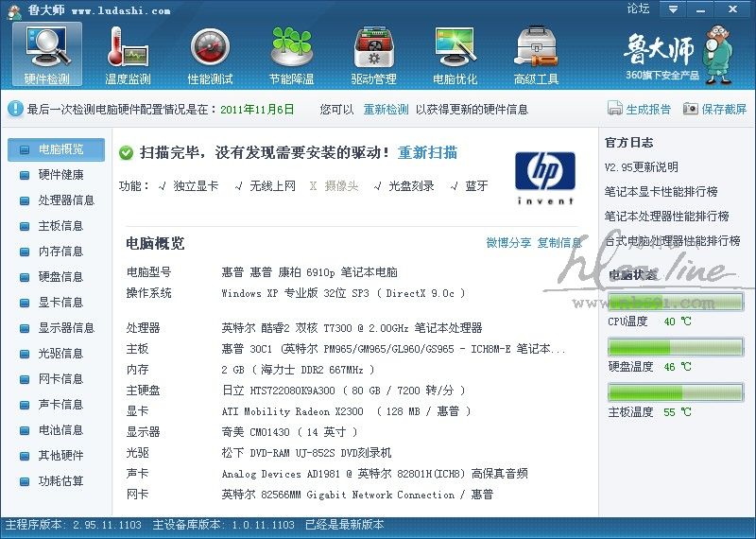The image size is (756, 539).
Task: Open the 性能测试 performance test icon
Action: coord(210,54)
